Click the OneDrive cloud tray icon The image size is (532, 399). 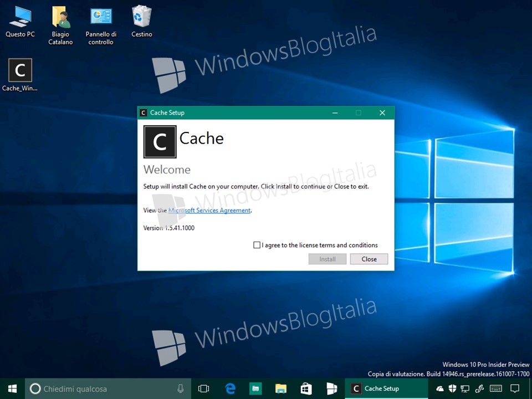tap(439, 389)
